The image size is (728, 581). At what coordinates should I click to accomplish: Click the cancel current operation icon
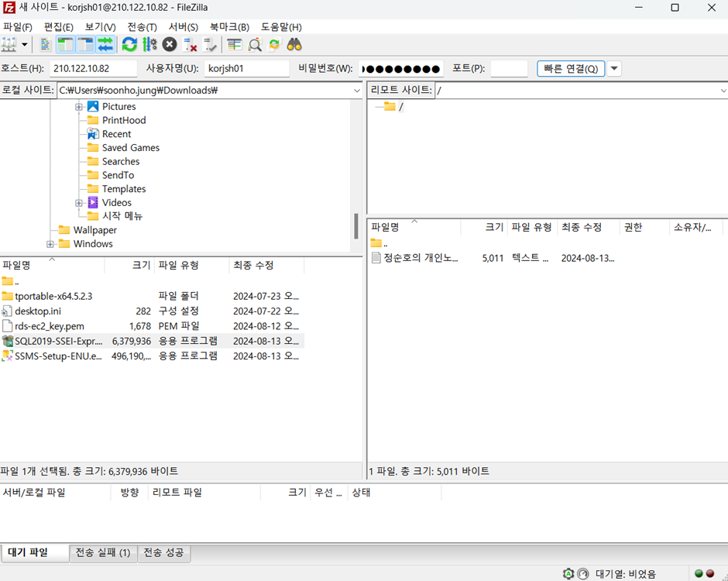click(170, 44)
